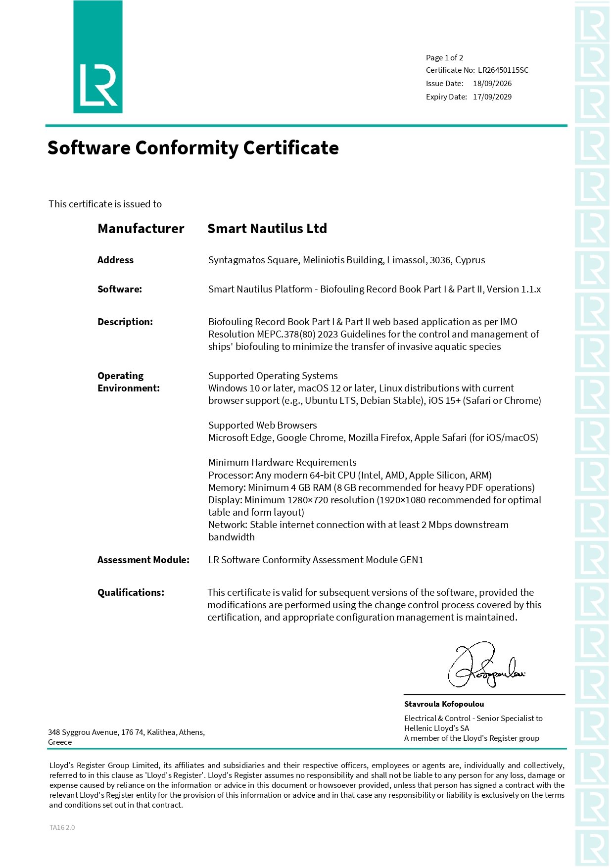Click 'A member of the Lloyd's Register group'
This screenshot has width=614, height=868.
tap(472, 738)
